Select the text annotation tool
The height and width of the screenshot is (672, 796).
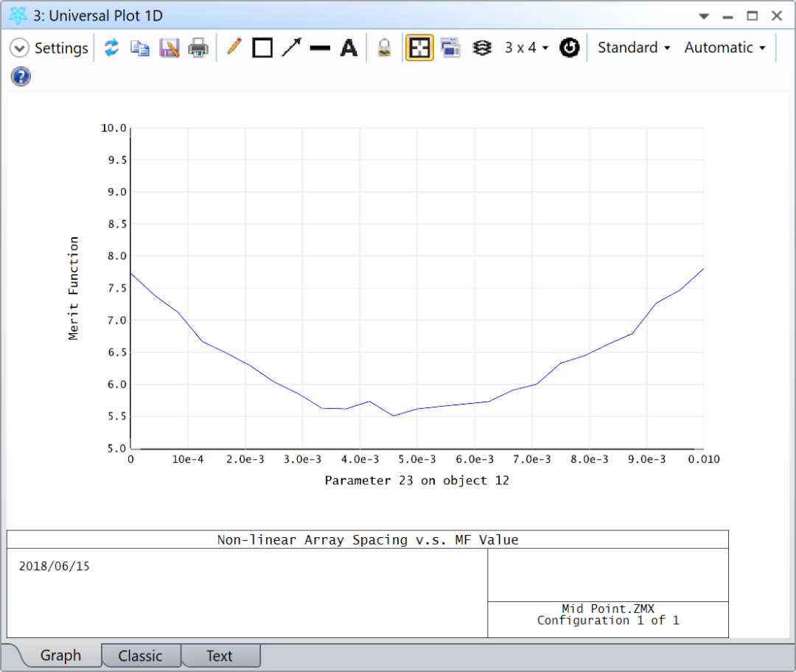349,47
